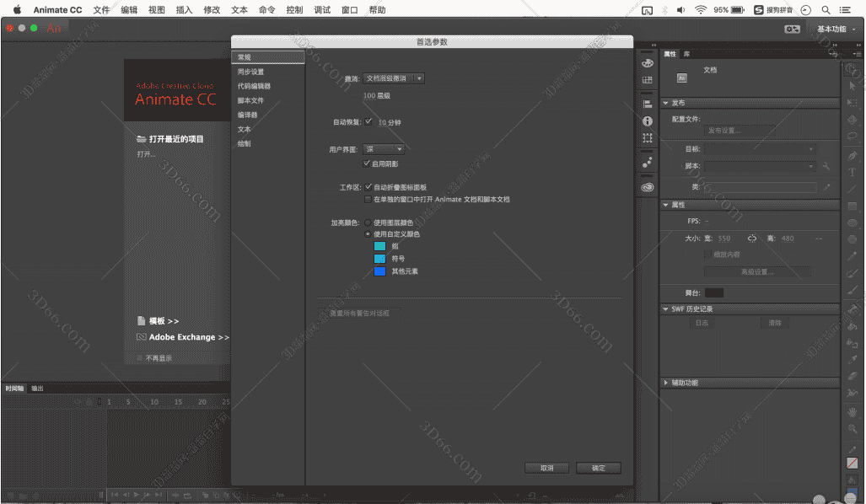866x504 pixels.
Task: Open the 用户界面 theme dropdown
Action: [385, 148]
